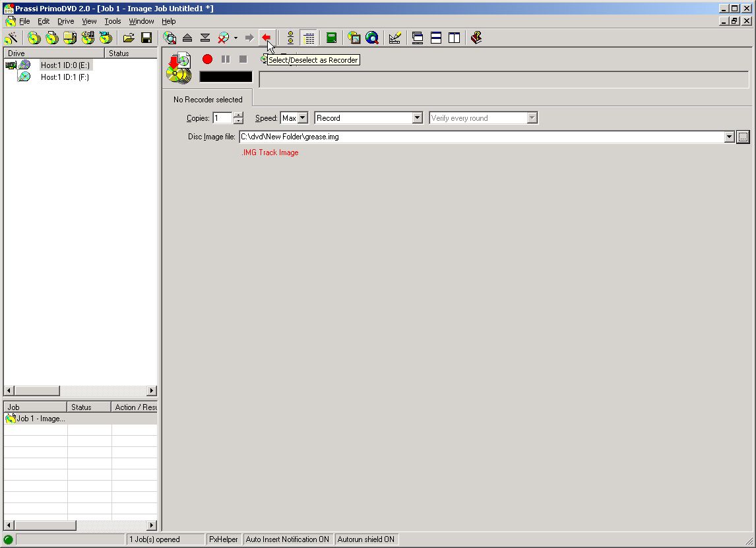Click the green board toolbar icon
756x548 pixels.
(x=331, y=38)
